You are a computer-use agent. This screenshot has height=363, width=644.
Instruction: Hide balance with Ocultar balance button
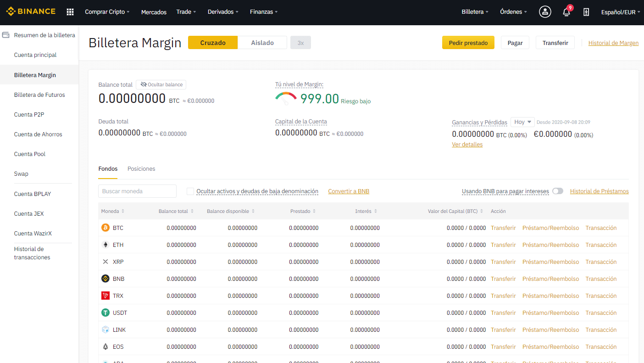pos(161,84)
